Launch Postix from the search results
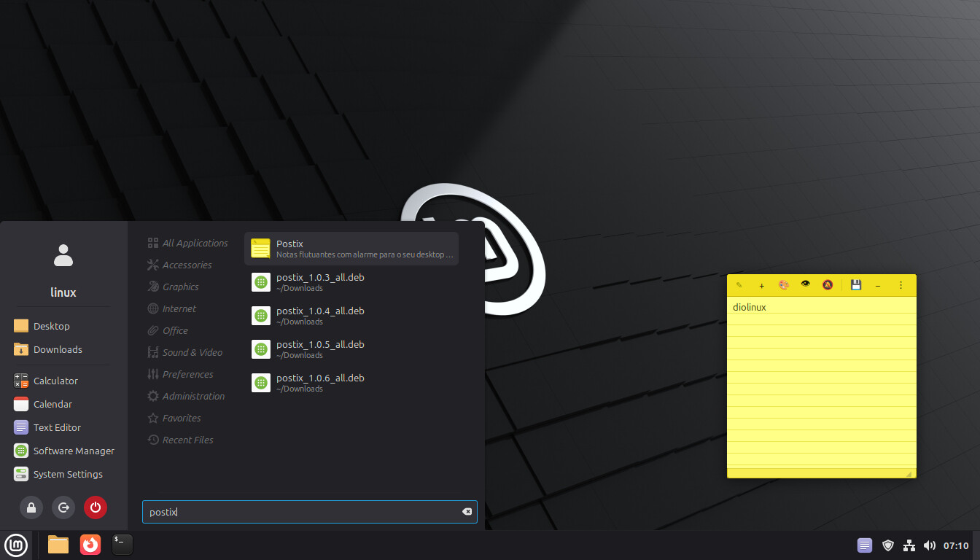The image size is (980, 560). [351, 249]
